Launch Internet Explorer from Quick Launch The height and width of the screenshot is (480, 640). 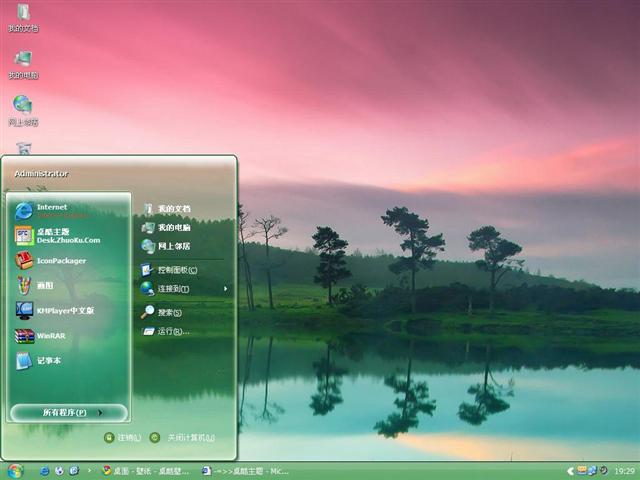point(44,471)
